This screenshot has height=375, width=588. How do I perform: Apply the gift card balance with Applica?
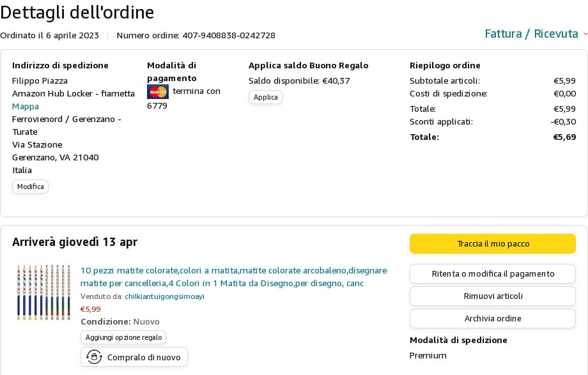pyautogui.click(x=265, y=97)
